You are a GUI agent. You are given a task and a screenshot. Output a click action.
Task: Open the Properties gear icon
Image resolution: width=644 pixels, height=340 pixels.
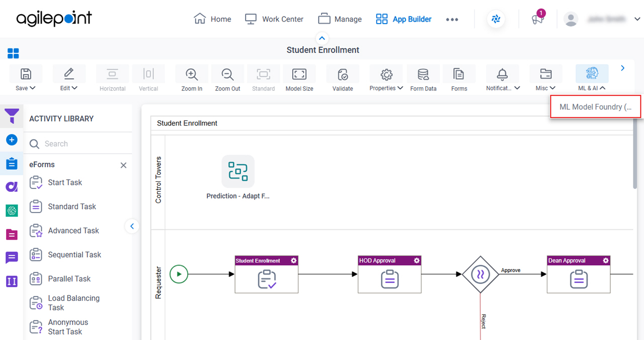pyautogui.click(x=386, y=74)
